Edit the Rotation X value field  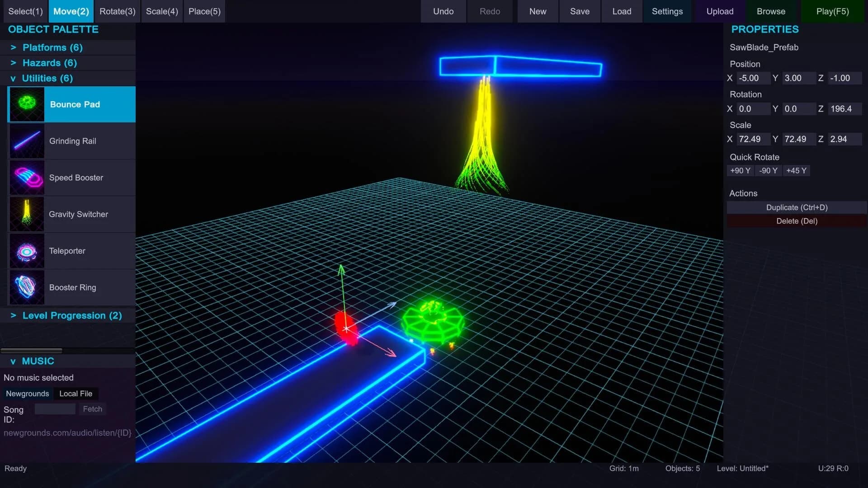[x=753, y=109]
